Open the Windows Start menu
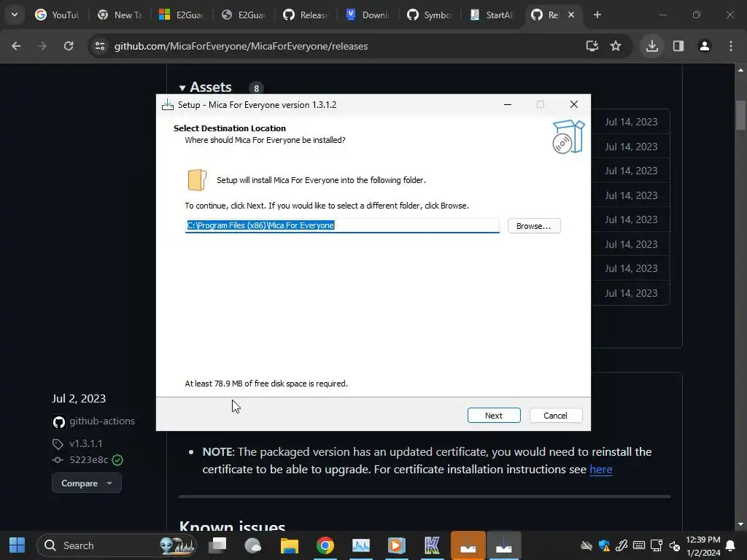Viewport: 747px width, 560px height. click(18, 545)
